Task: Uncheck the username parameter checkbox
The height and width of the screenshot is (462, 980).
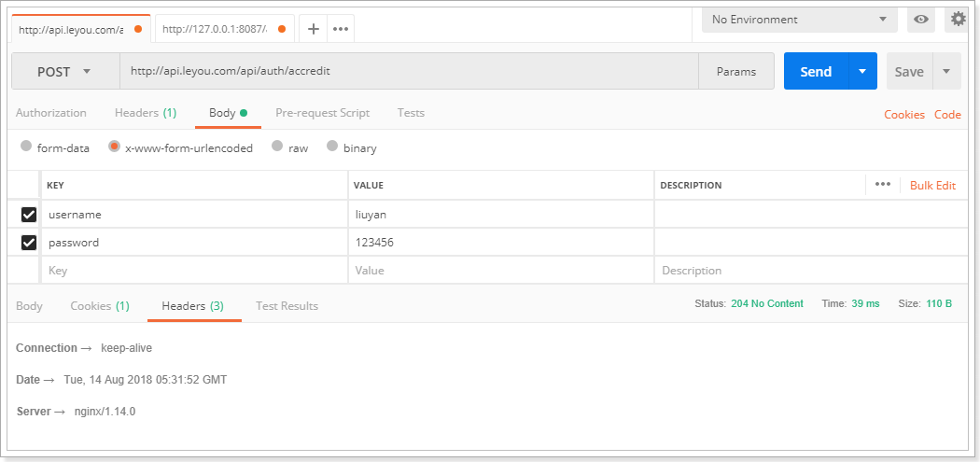Action: [x=29, y=215]
